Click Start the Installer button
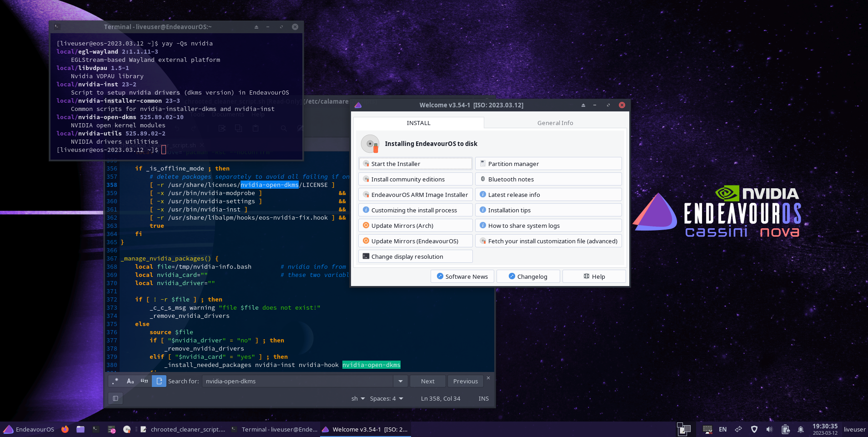The width and height of the screenshot is (868, 437). [416, 164]
